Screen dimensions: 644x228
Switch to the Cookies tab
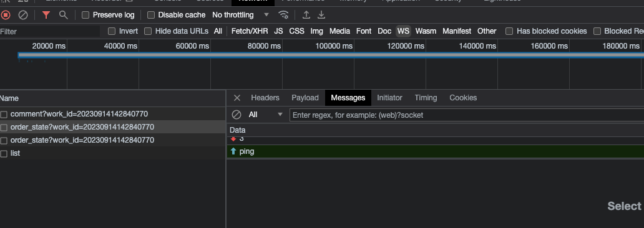point(463,98)
